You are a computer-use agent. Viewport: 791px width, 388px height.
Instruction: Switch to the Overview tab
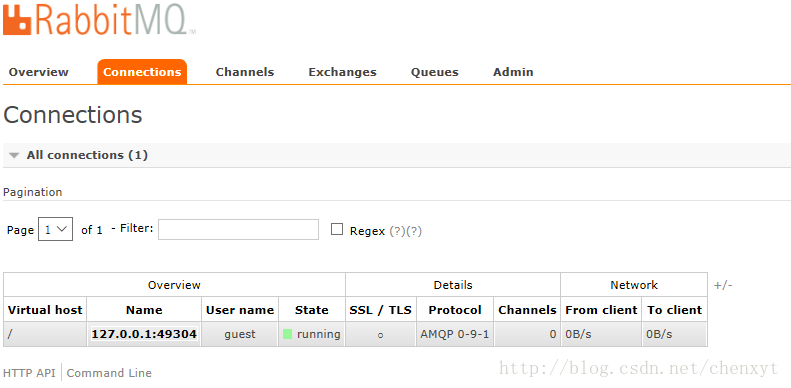38,72
